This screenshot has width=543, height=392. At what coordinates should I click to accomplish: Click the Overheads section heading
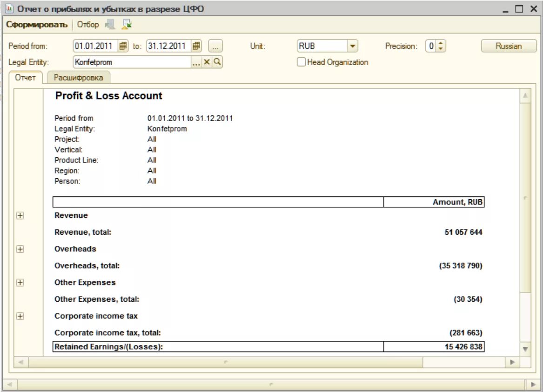[x=75, y=249]
